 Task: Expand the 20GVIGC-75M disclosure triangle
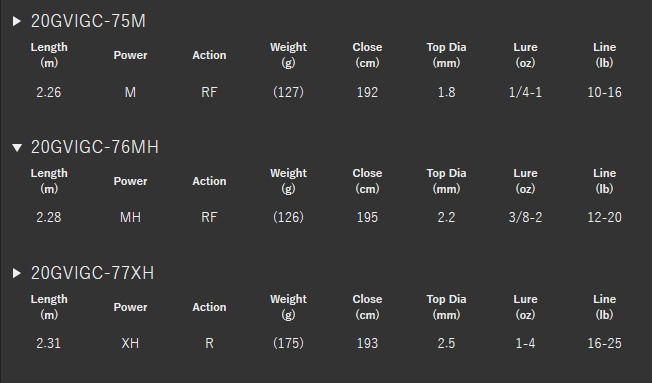[x=17, y=21]
